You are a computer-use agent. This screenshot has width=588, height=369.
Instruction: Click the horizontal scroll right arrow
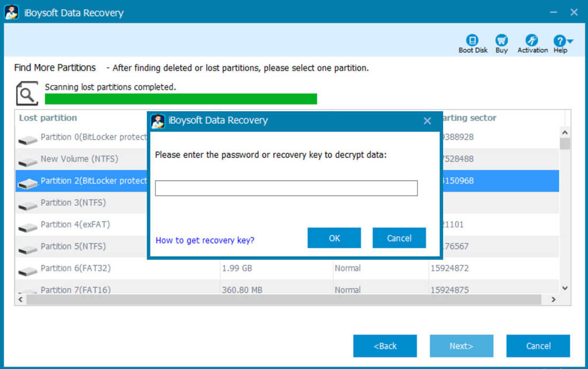[x=553, y=300]
